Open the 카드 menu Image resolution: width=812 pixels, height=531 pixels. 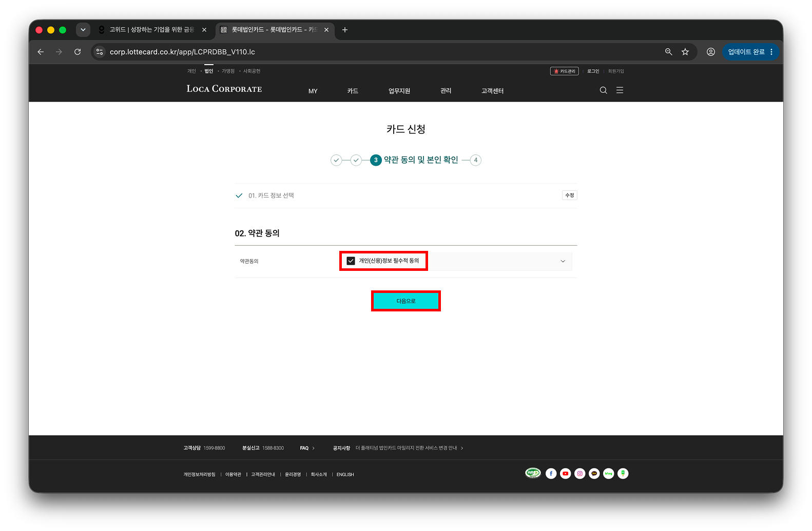[353, 91]
